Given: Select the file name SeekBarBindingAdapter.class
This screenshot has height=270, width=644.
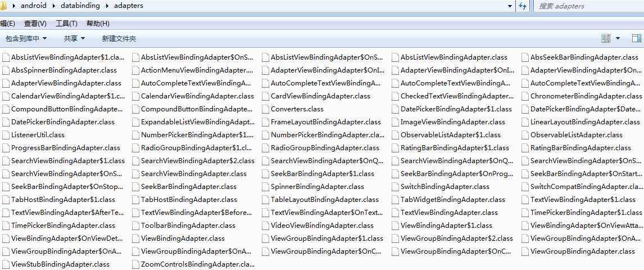Looking at the screenshot, I should coord(188,187).
